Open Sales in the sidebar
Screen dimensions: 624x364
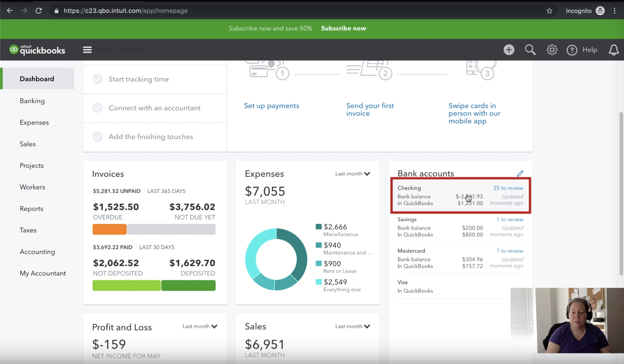coord(28,144)
